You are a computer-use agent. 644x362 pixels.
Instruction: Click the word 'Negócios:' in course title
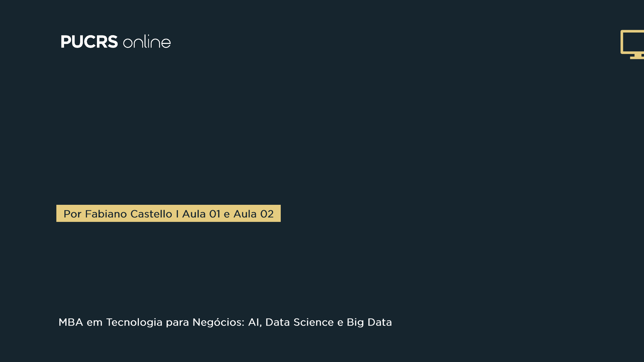pyautogui.click(x=218, y=322)
